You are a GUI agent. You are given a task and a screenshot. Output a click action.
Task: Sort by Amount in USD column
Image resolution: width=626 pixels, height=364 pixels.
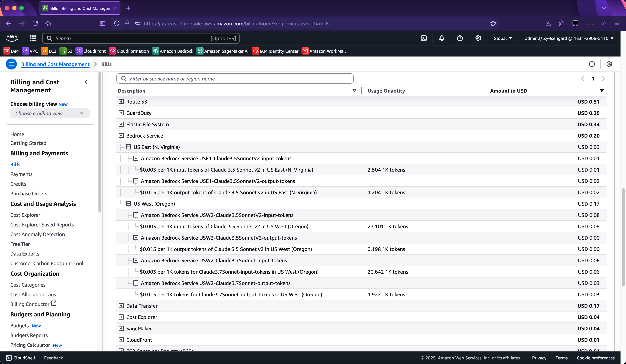tap(602, 91)
